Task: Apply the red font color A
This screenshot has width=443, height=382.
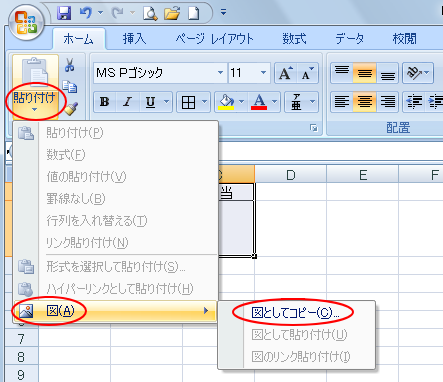Action: click(x=259, y=102)
